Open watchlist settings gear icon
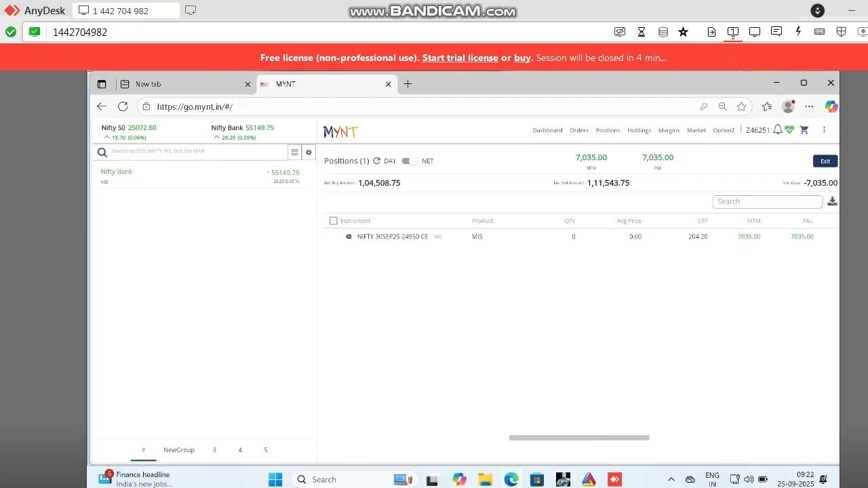868x488 pixels. click(x=309, y=152)
